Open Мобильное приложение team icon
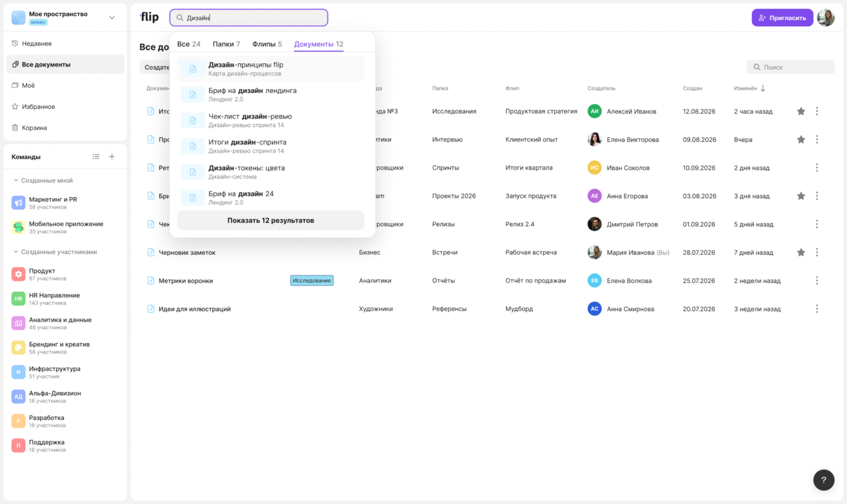The image size is (847, 504). [x=18, y=227]
